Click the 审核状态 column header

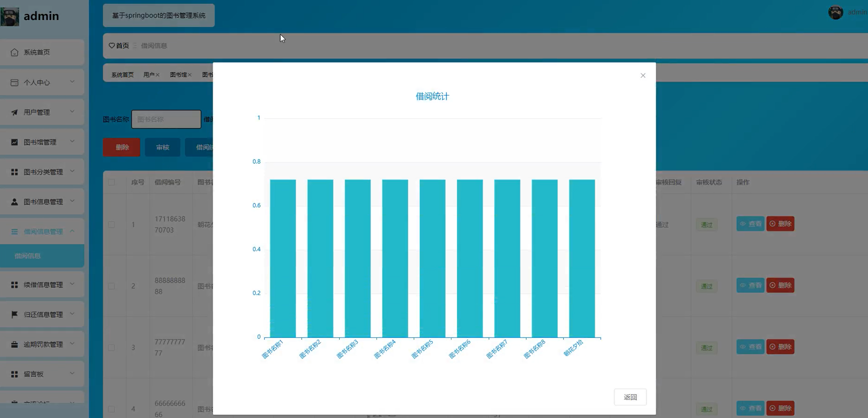pyautogui.click(x=709, y=182)
